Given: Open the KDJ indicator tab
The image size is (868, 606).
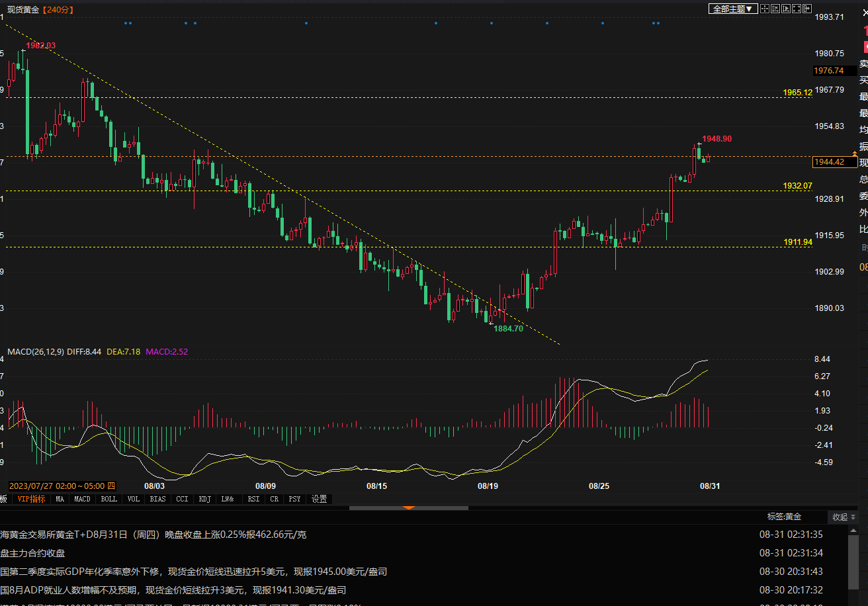Looking at the screenshot, I should pyautogui.click(x=204, y=499).
